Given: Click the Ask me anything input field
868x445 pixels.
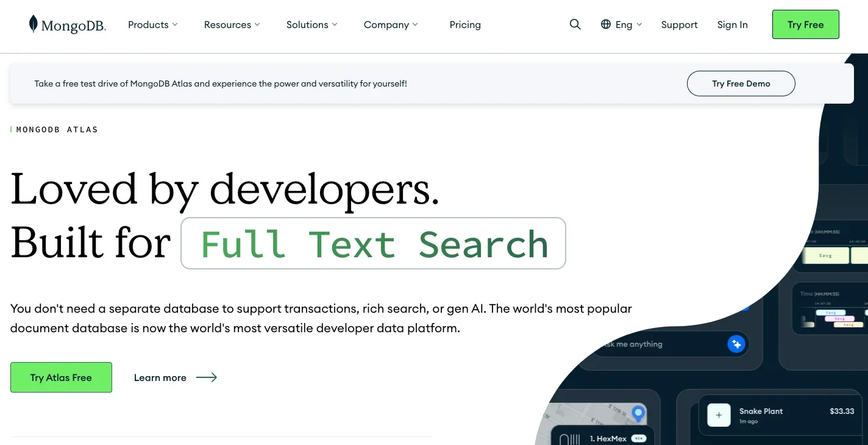Looking at the screenshot, I should tap(658, 344).
